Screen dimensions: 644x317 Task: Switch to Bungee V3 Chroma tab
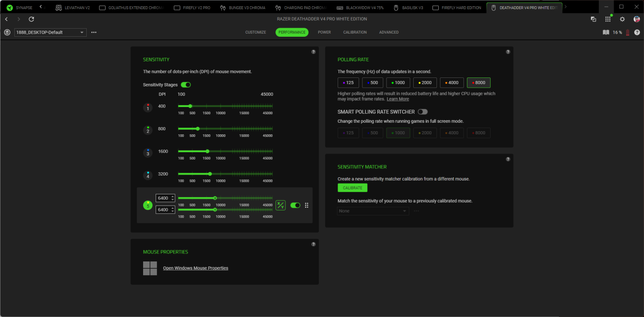point(243,8)
